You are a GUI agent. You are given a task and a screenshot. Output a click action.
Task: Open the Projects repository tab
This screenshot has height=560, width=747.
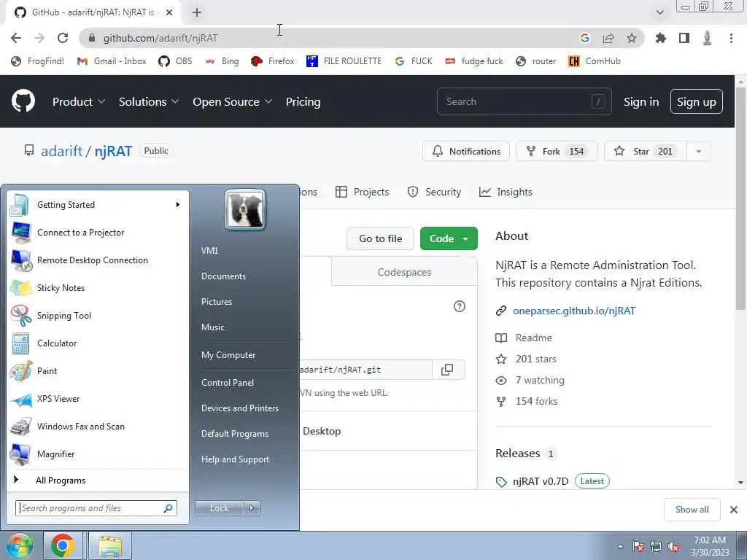363,192
